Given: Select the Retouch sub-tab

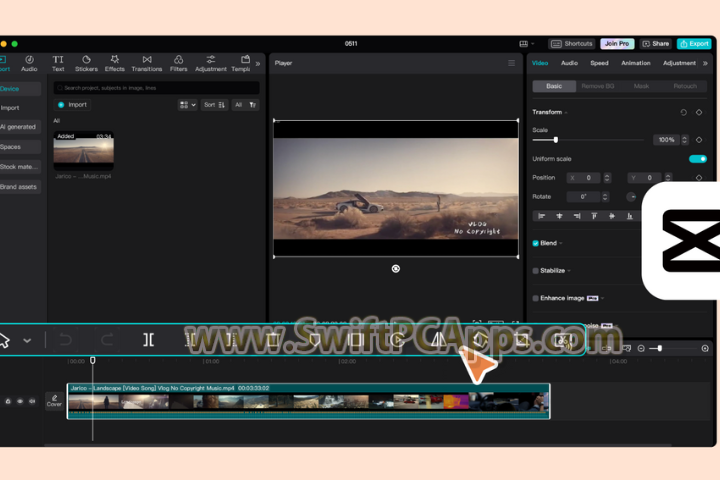Looking at the screenshot, I should point(685,86).
